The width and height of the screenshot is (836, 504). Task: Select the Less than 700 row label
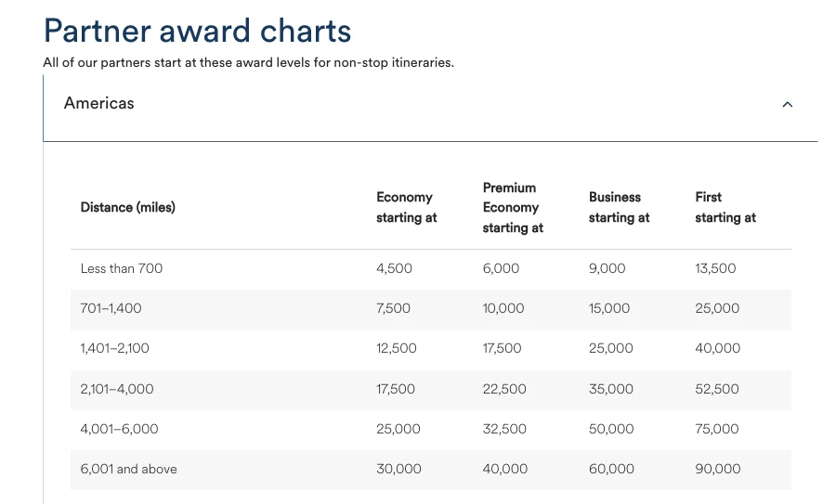click(x=122, y=268)
